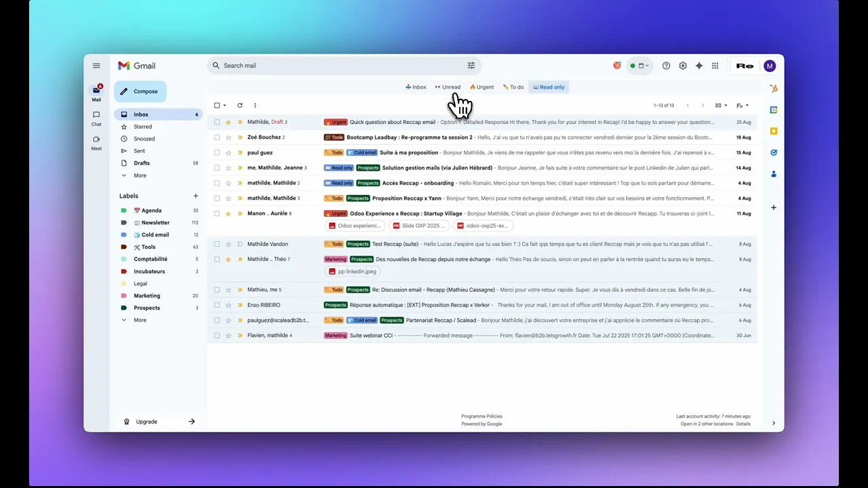
Task: Open attachment Slide OXP 2025
Action: [419, 226]
